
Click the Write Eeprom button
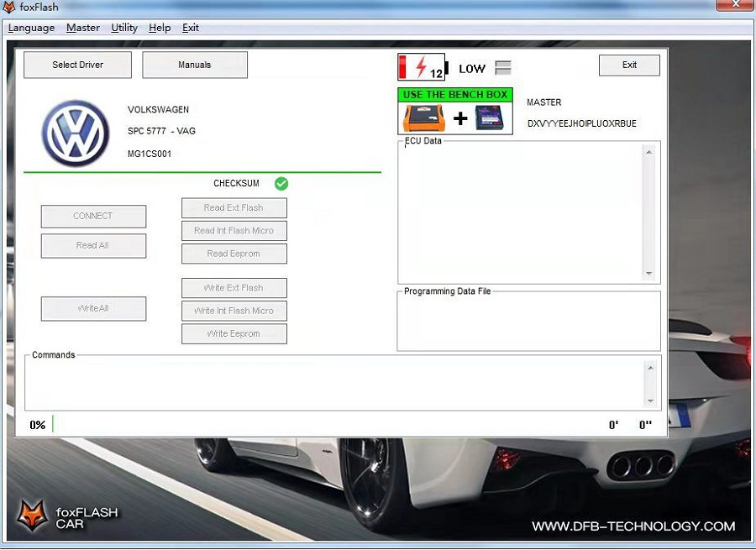234,333
